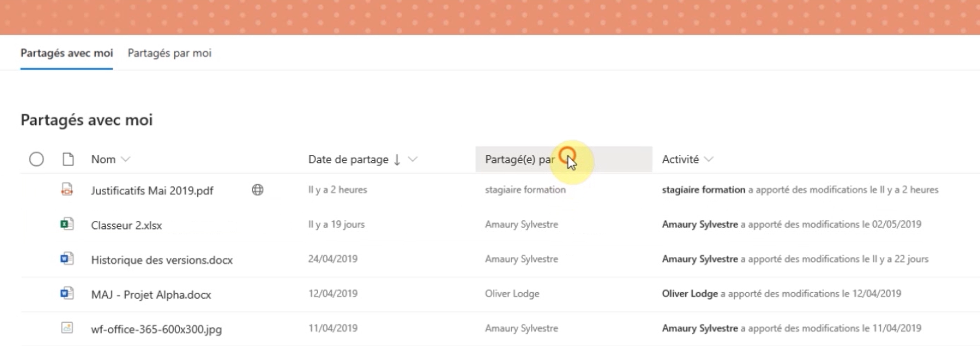Open Classeur 2.xlsx file link
This screenshot has width=980, height=346.
(126, 225)
